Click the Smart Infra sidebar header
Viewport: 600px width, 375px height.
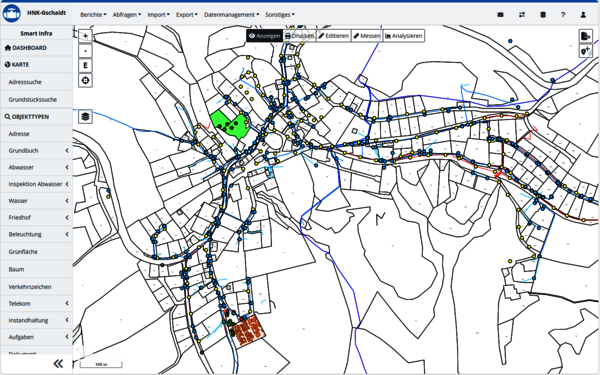pyautogui.click(x=36, y=33)
